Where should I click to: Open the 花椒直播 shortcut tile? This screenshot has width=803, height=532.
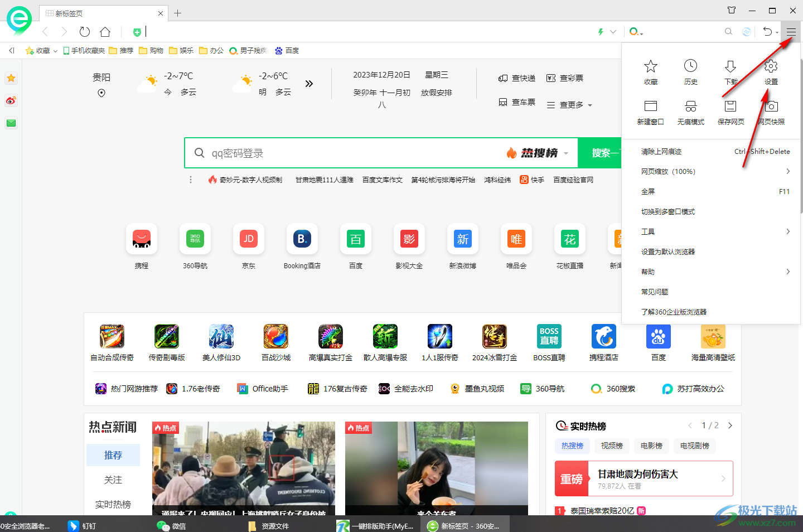pos(570,239)
